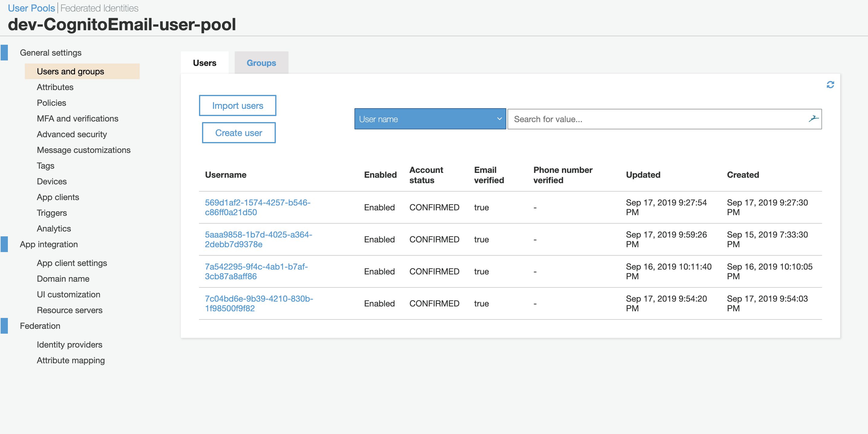Open Triggers in the sidebar

pos(52,213)
